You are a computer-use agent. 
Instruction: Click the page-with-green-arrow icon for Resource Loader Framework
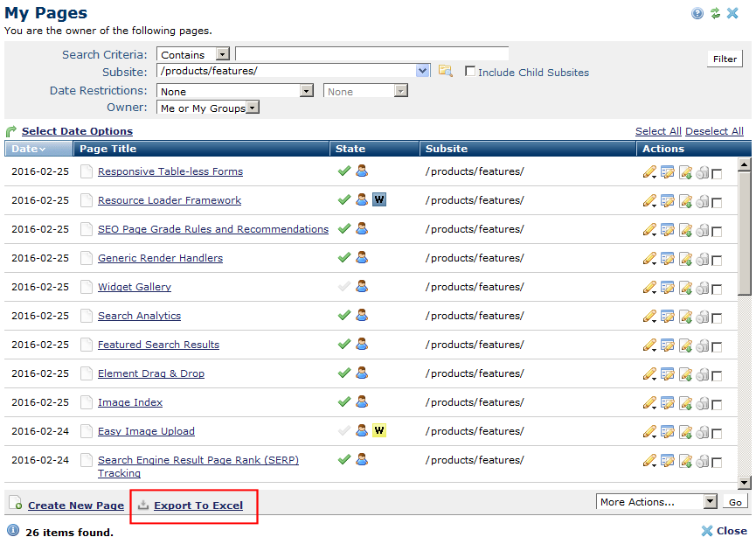pos(685,200)
